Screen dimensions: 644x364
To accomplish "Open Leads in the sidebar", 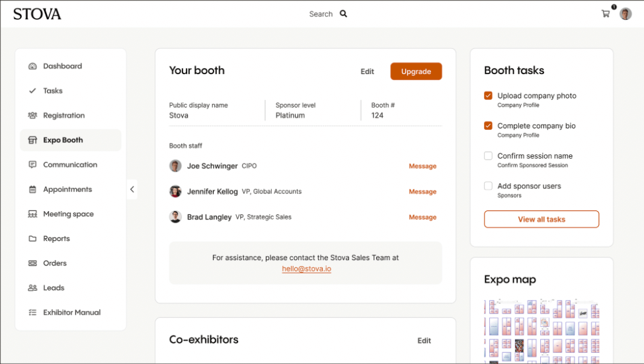I will [x=71, y=288].
